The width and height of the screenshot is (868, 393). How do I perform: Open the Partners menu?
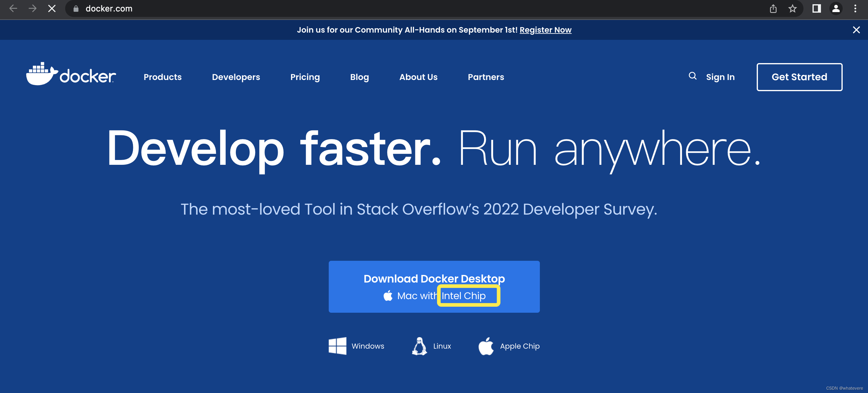coord(486,77)
